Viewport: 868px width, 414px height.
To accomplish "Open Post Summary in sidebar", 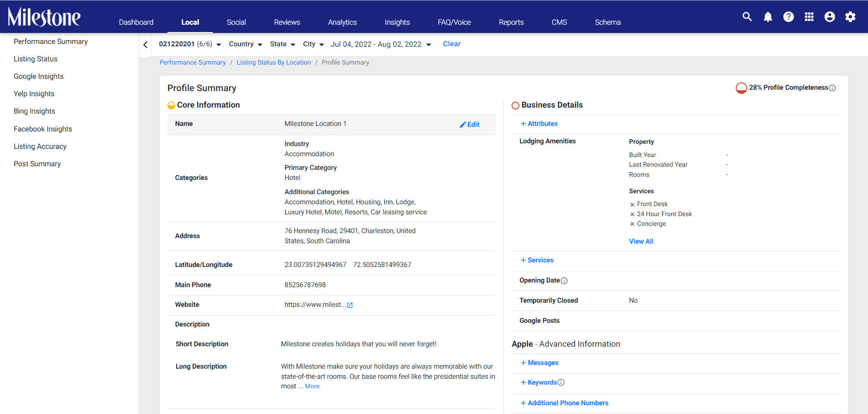I will coord(37,164).
